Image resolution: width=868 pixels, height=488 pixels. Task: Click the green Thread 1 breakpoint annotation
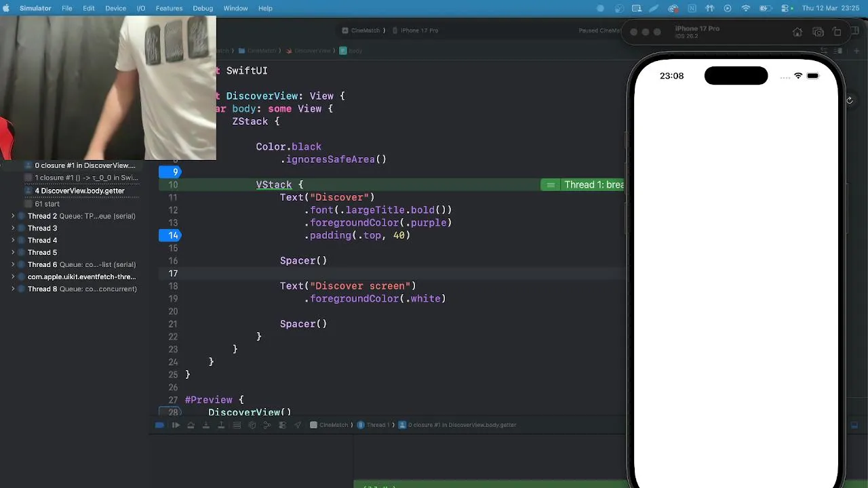click(583, 185)
